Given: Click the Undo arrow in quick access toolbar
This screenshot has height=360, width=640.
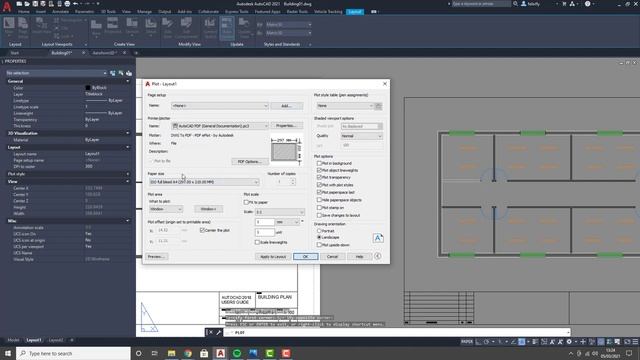Looking at the screenshot, I should pyautogui.click(x=76, y=4).
